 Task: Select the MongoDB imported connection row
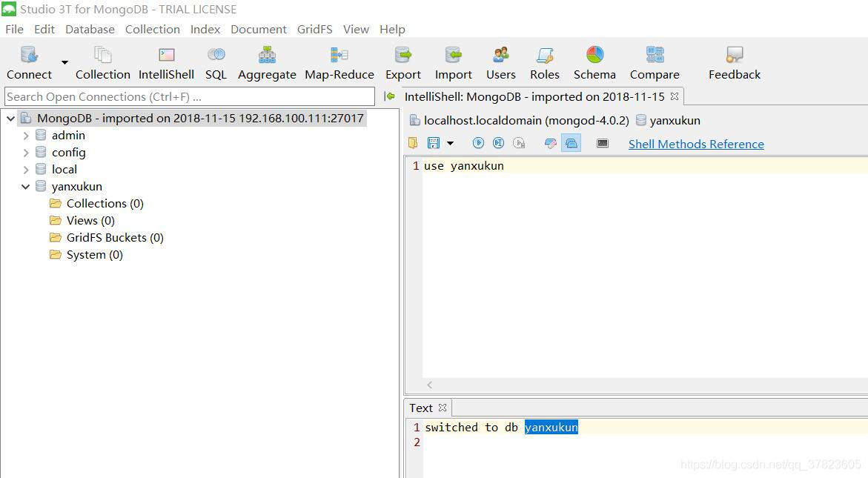(x=192, y=119)
